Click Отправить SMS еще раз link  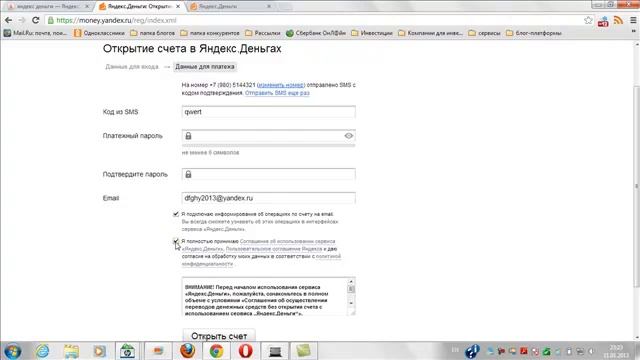pos(277,93)
